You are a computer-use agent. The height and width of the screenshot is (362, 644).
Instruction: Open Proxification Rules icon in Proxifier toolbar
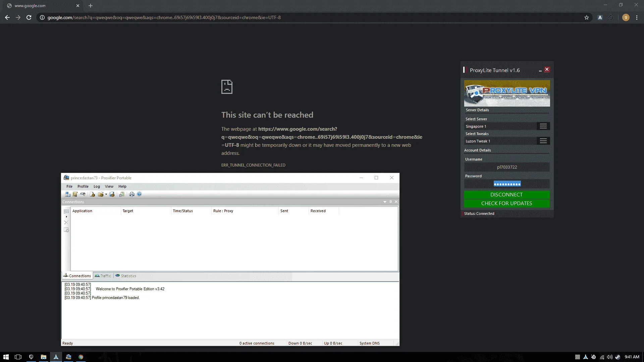[75, 194]
